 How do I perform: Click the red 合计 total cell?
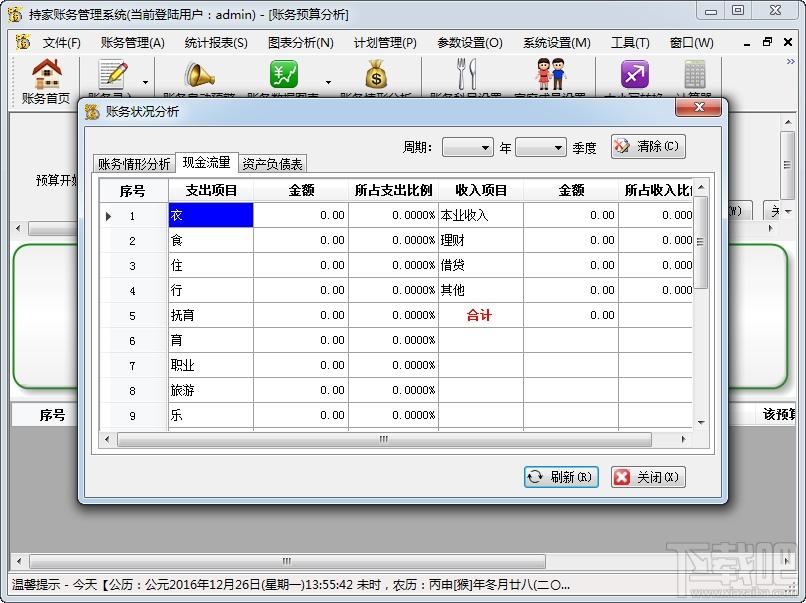pos(481,315)
